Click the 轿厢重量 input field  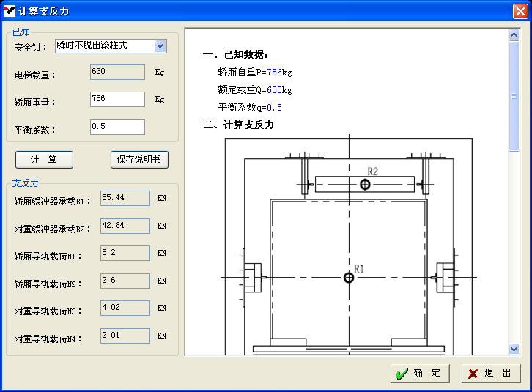click(117, 100)
